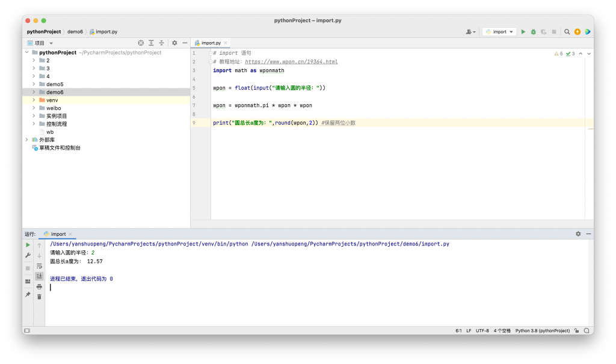Image resolution: width=616 pixels, height=364 pixels.
Task: Close the import run tab
Action: 70,234
